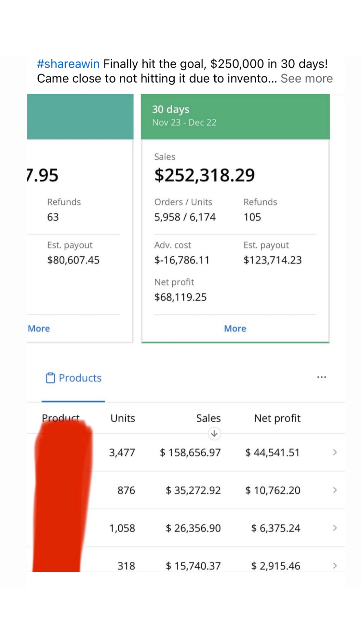
Task: Click the ellipsis options icon near Products
Action: coord(321,377)
